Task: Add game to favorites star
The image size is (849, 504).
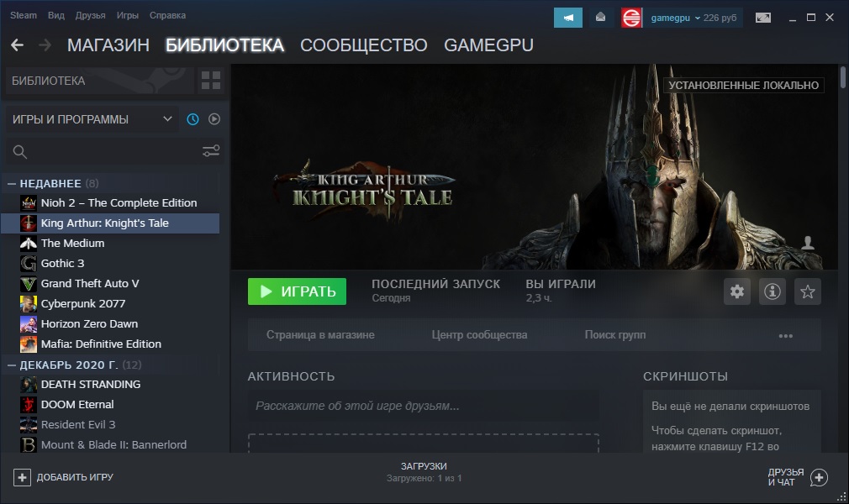Action: (807, 291)
